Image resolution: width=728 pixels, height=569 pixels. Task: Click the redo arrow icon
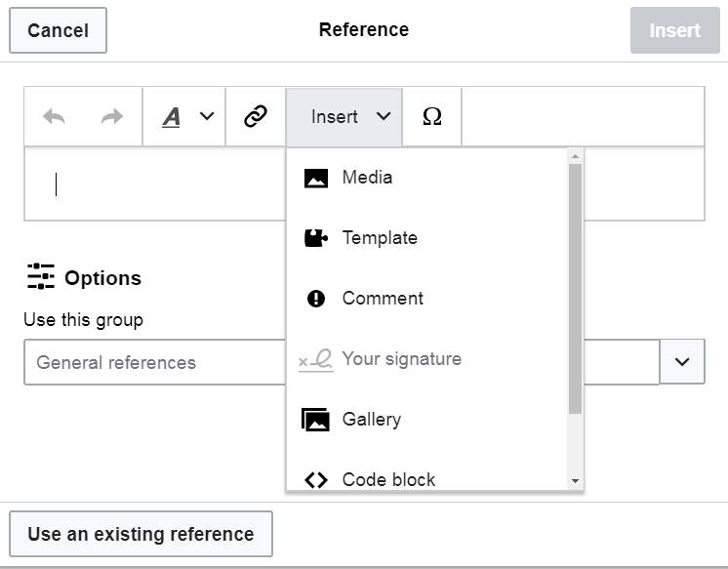112,117
